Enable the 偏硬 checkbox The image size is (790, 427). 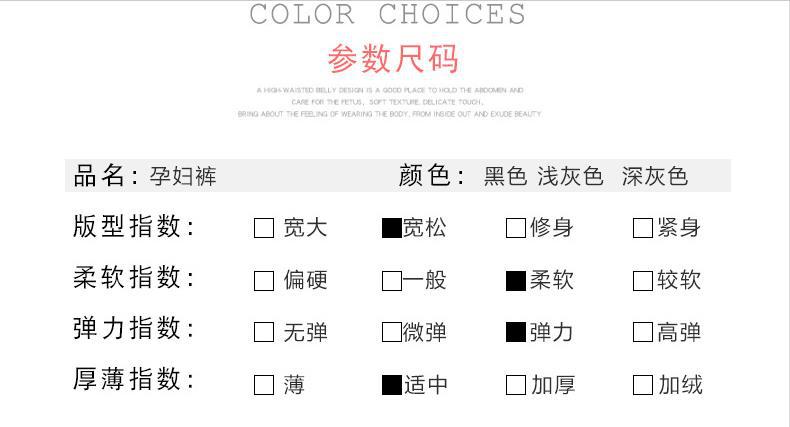(264, 281)
